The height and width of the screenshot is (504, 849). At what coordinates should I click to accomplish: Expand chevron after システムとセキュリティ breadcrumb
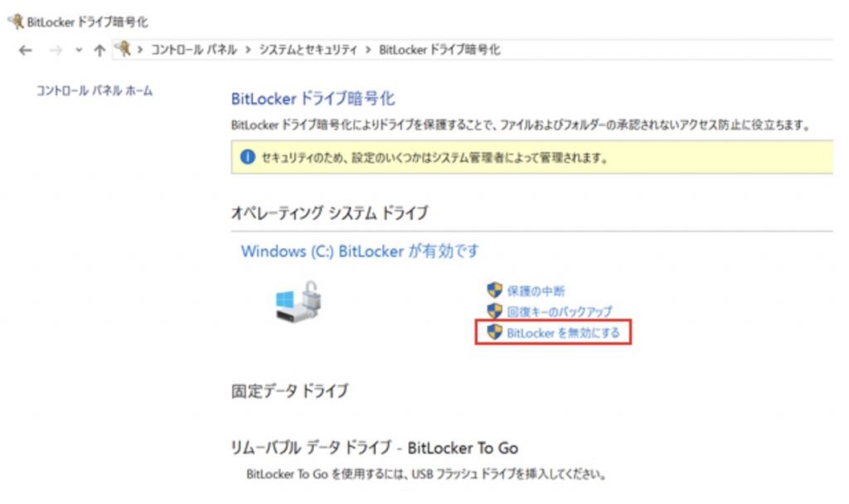pyautogui.click(x=368, y=50)
